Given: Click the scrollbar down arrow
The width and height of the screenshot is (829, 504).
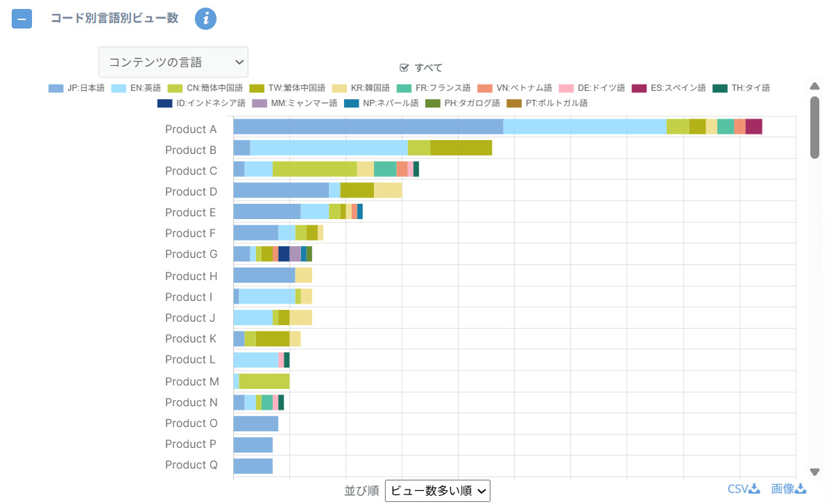Looking at the screenshot, I should (815, 472).
